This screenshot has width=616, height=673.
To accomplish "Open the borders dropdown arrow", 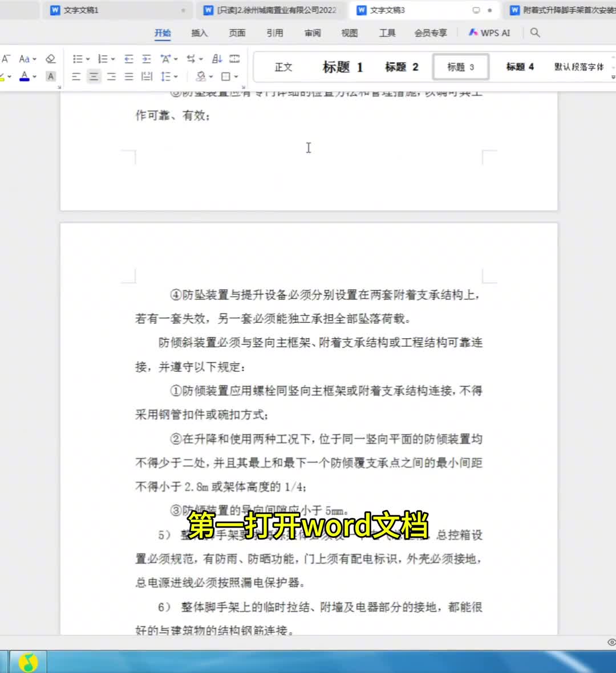I will point(236,77).
